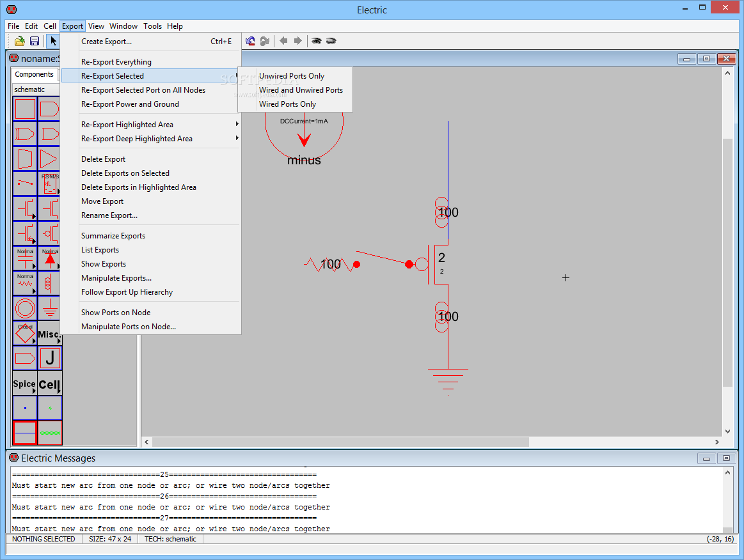Image resolution: width=744 pixels, height=560 pixels.
Task: Choose Wired and Unwired Ports
Action: 295,90
